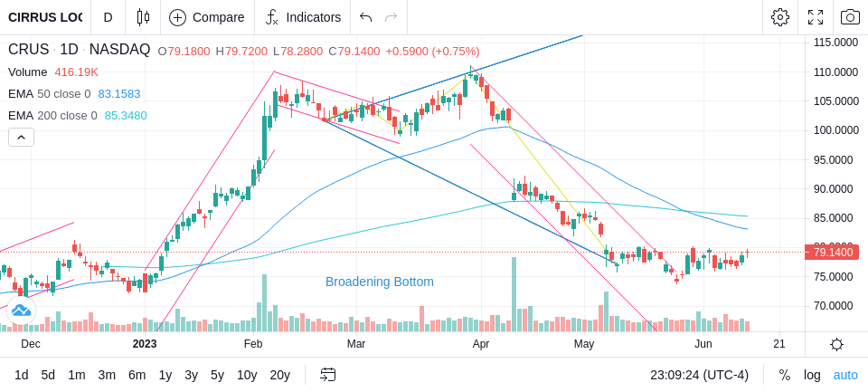Open the timezone clock 23:09:24 (UTC-4)
This screenshot has height=392, width=868.
coord(699,376)
